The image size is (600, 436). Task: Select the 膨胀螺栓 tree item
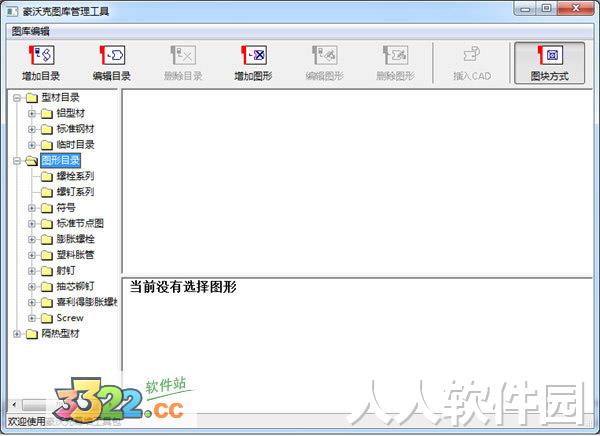point(75,239)
